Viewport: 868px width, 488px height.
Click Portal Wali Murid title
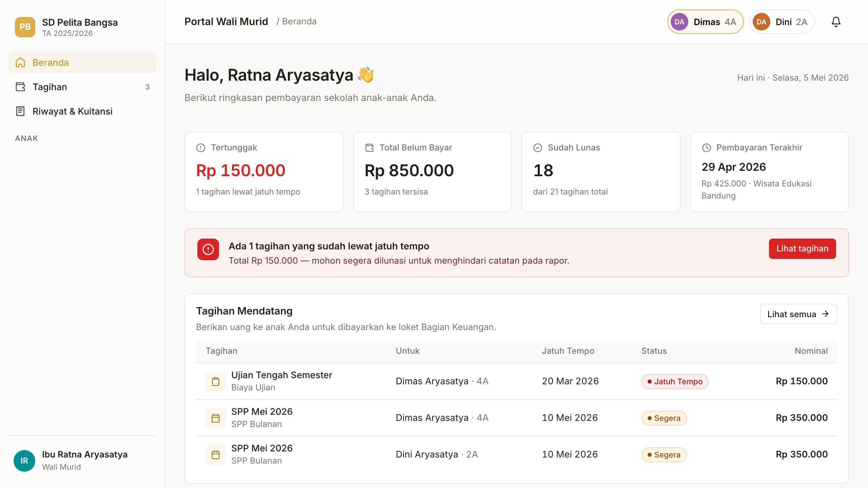(226, 21)
